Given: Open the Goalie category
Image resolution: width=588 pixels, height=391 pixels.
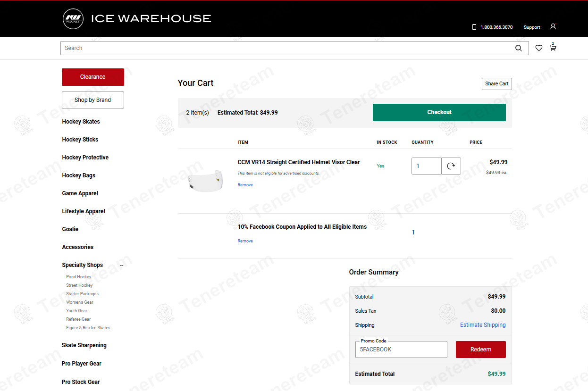Looking at the screenshot, I should click(70, 229).
